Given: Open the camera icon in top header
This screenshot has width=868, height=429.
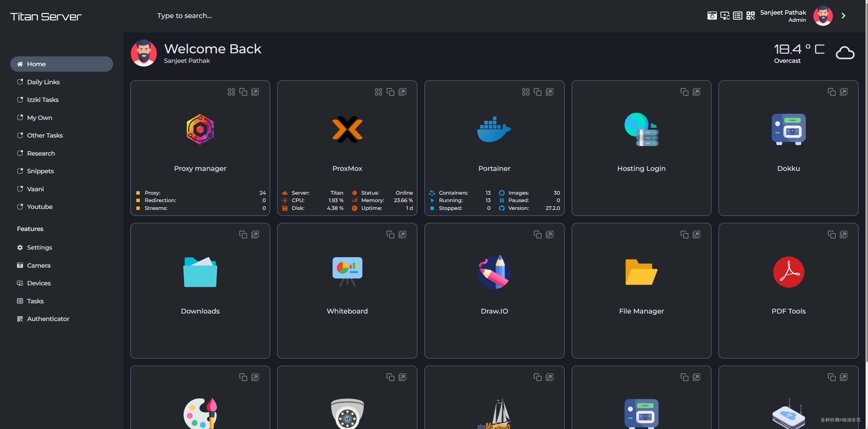Looking at the screenshot, I should pyautogui.click(x=712, y=16).
